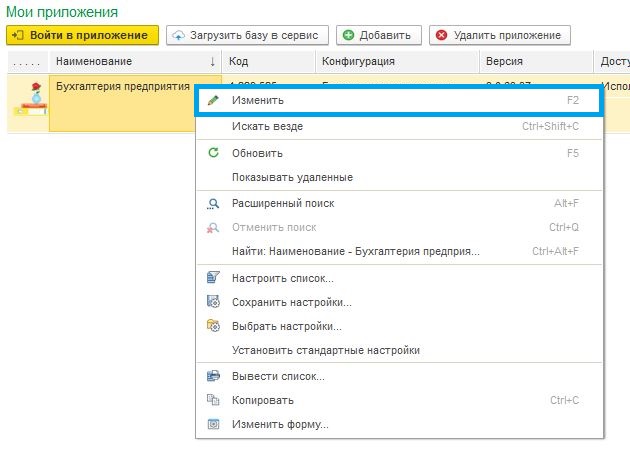Toggle Показывать удаленные menu option
This screenshot has height=452, width=630.
292,177
